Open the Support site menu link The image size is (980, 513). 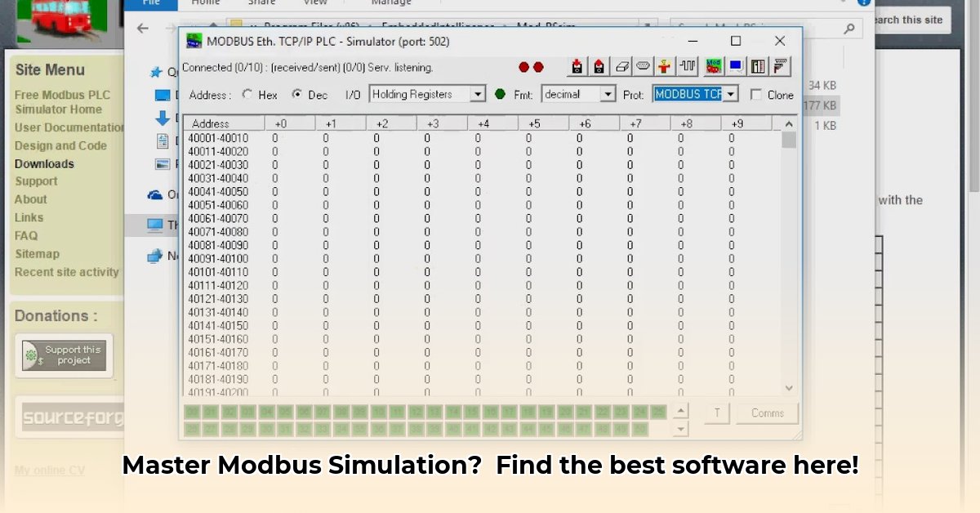point(36,181)
